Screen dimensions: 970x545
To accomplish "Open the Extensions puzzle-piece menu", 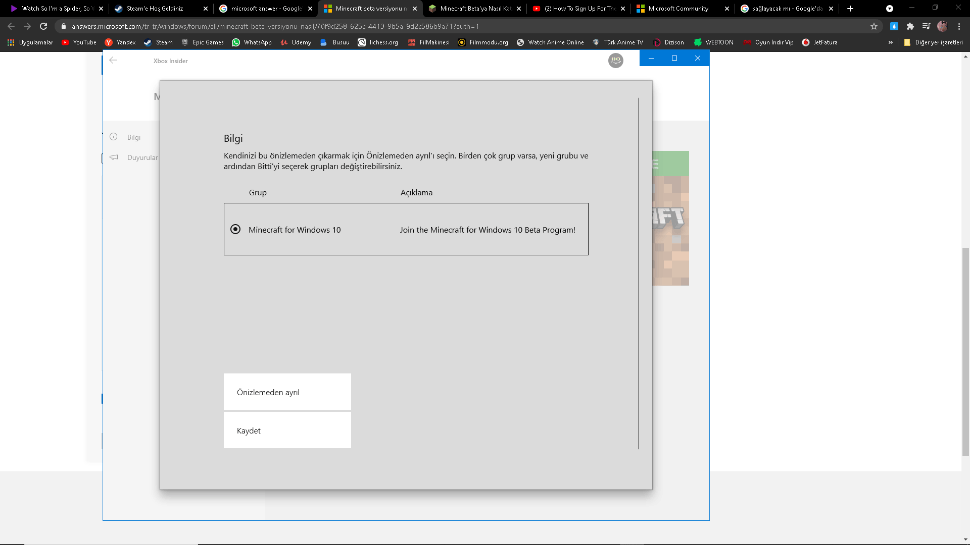I will 910,27.
